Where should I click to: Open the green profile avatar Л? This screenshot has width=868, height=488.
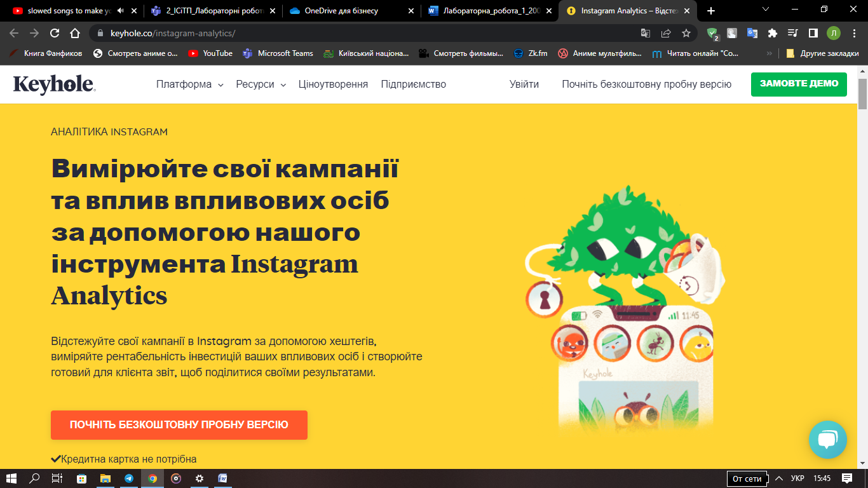(834, 33)
